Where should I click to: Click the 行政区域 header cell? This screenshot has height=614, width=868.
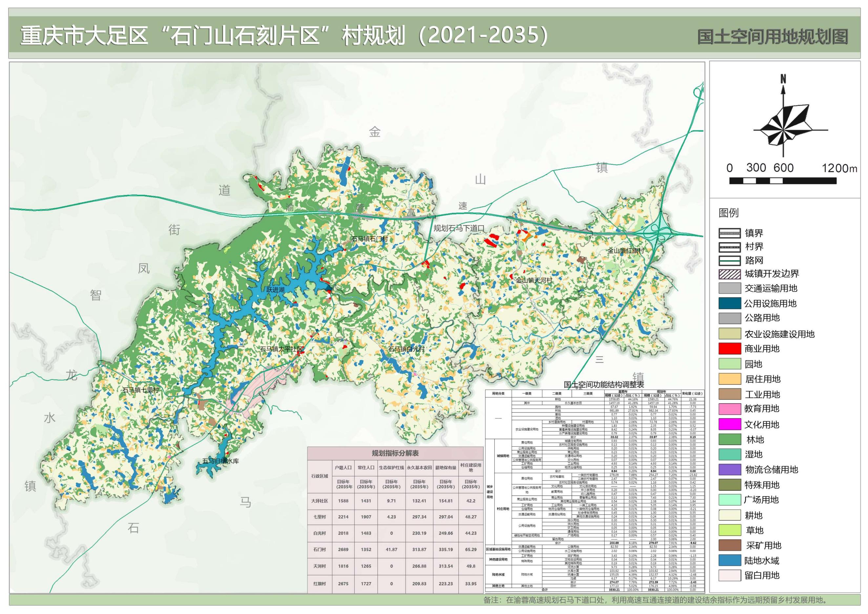[320, 476]
